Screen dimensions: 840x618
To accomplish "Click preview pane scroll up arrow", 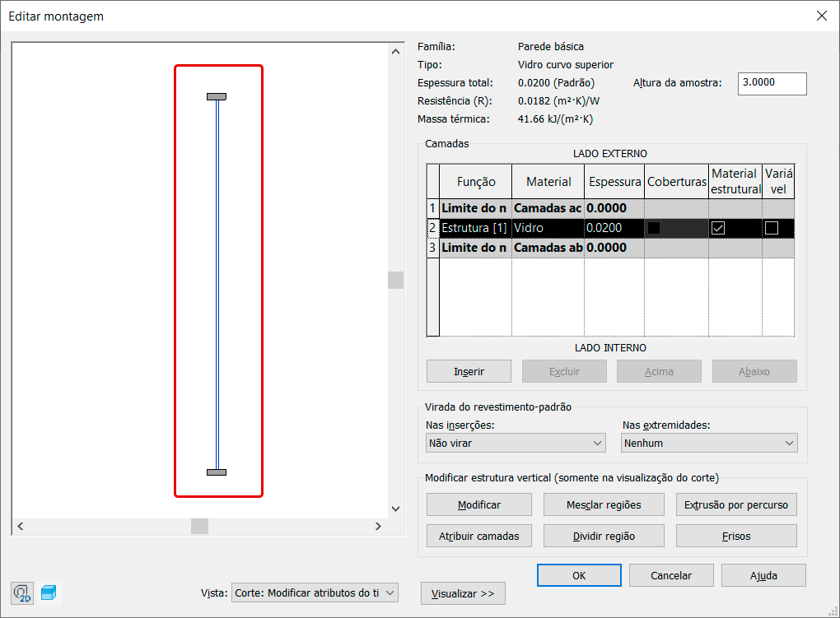I will 395,52.
